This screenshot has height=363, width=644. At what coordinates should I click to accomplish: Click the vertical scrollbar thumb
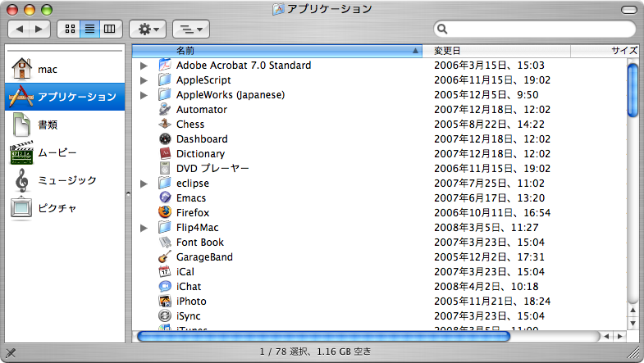pos(633,90)
